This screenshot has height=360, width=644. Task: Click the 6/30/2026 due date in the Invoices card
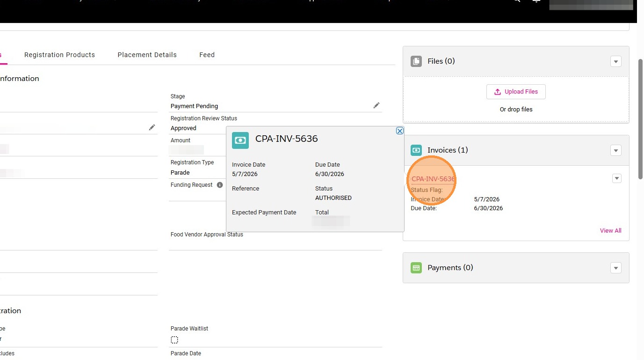(x=488, y=208)
